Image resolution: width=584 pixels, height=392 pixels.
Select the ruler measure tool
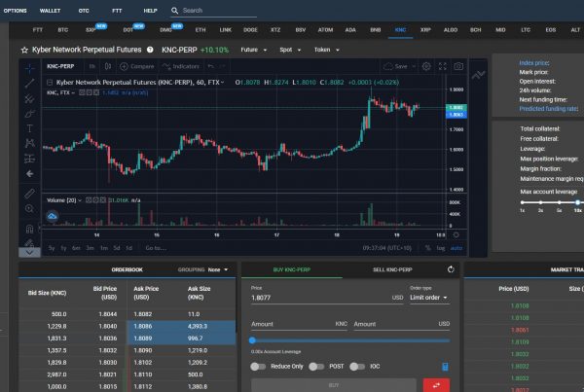(30, 194)
